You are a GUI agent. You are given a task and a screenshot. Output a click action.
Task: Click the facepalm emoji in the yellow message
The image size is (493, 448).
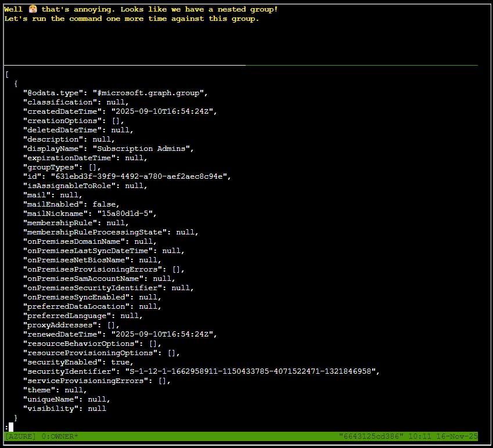pos(33,9)
